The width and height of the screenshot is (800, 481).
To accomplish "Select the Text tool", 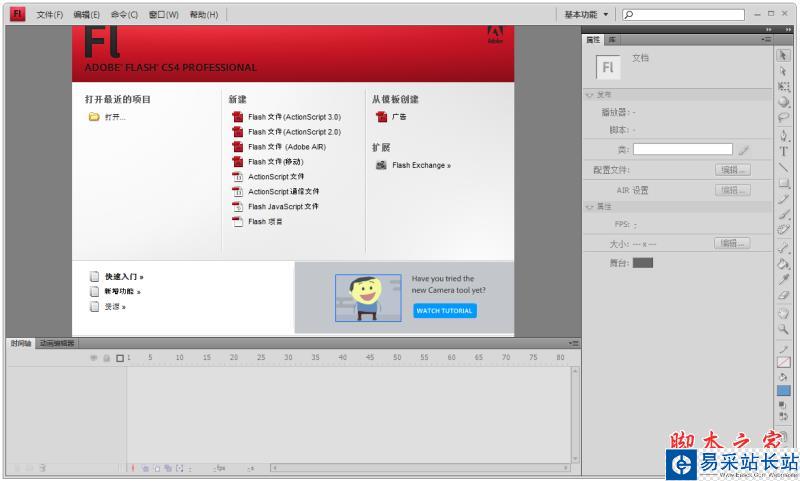I will pos(783,151).
